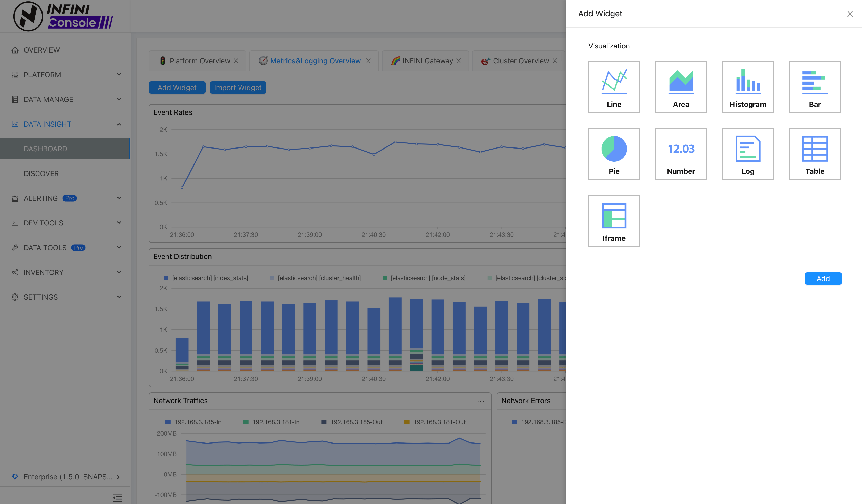Image resolution: width=862 pixels, height=504 pixels.
Task: Open the DISCOVER menu item
Action: 65,173
